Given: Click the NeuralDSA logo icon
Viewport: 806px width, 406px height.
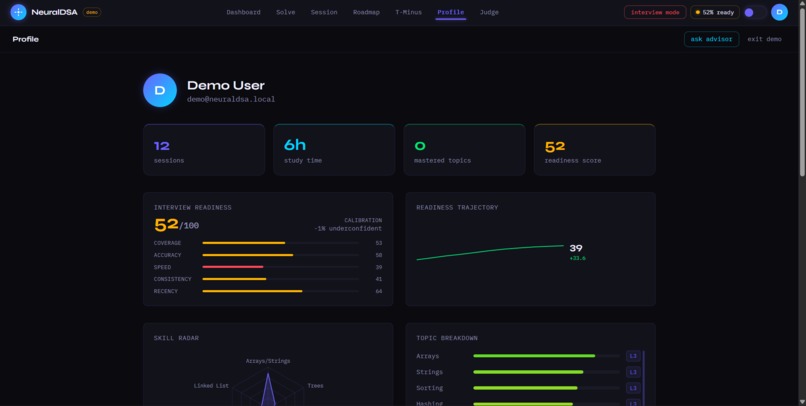Looking at the screenshot, I should point(19,12).
